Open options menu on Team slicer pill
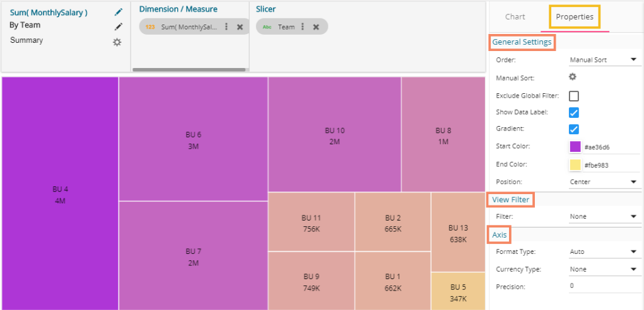The width and height of the screenshot is (644, 310). 303,27
